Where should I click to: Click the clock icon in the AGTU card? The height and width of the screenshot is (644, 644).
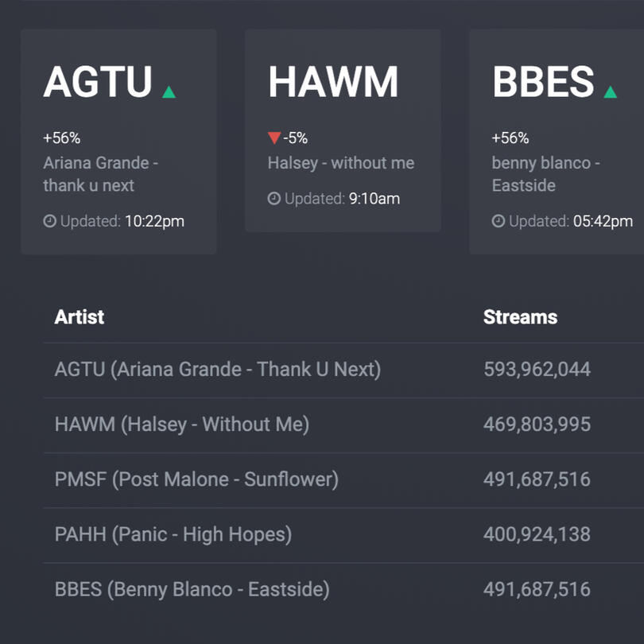pyautogui.click(x=50, y=221)
